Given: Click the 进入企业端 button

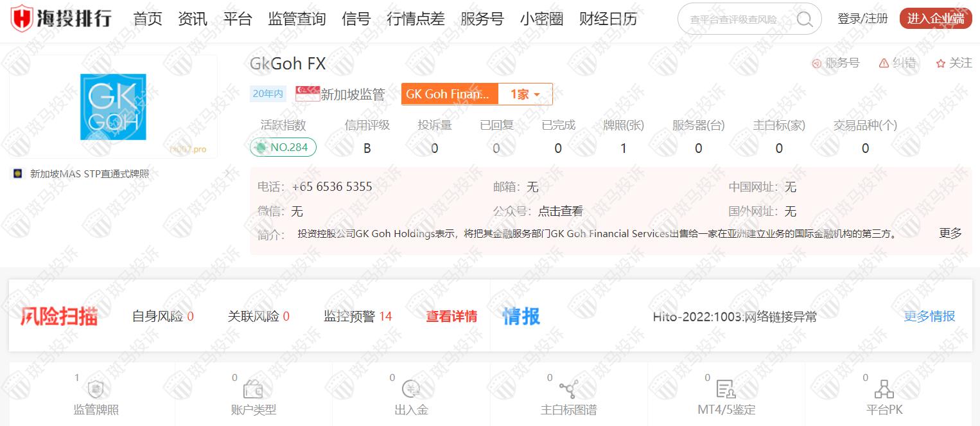Looking at the screenshot, I should [936, 19].
